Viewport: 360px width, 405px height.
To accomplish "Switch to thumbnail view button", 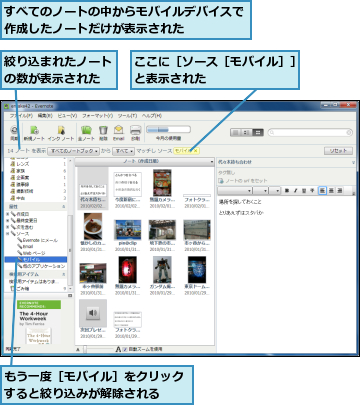I will tap(258, 133).
